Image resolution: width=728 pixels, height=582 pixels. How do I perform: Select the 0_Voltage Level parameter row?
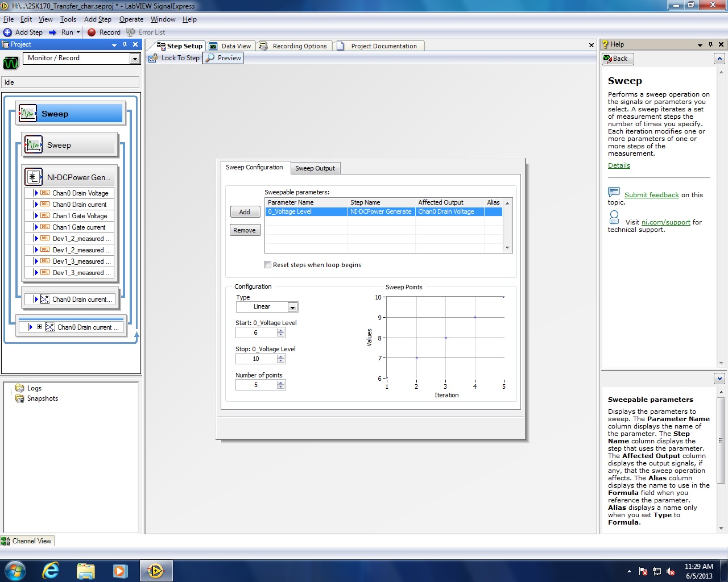click(383, 211)
